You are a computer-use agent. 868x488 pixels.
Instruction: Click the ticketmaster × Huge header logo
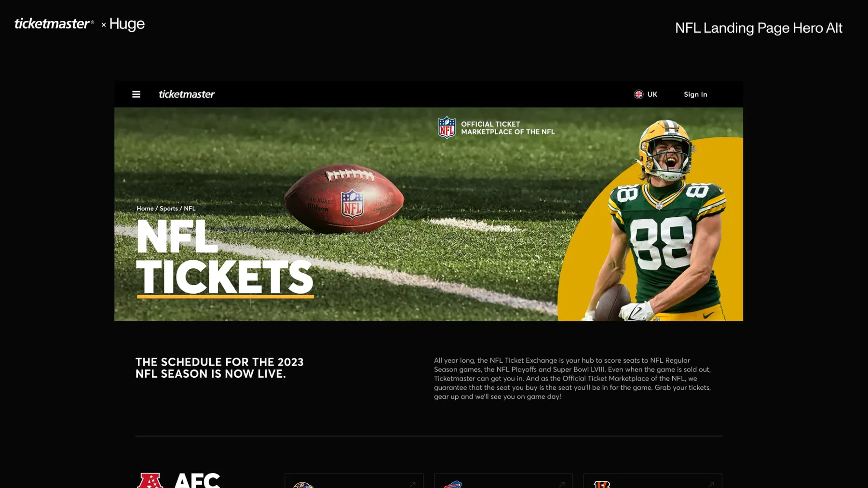click(80, 24)
